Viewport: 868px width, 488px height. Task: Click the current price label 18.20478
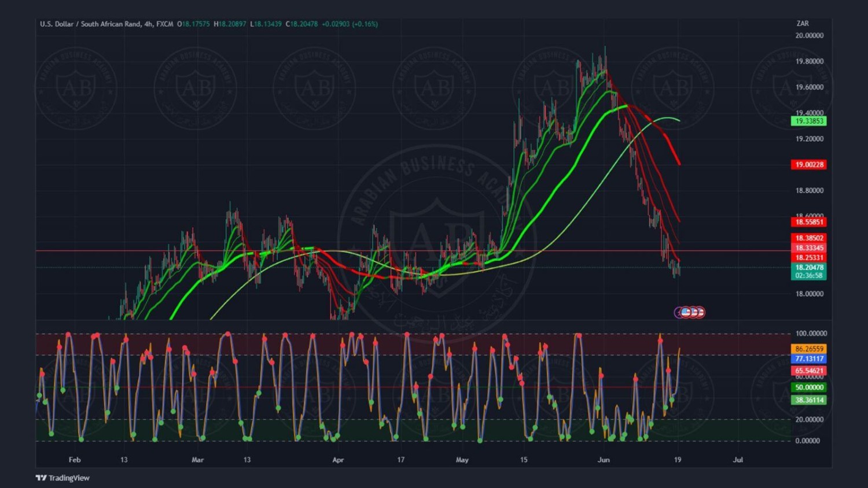click(808, 268)
